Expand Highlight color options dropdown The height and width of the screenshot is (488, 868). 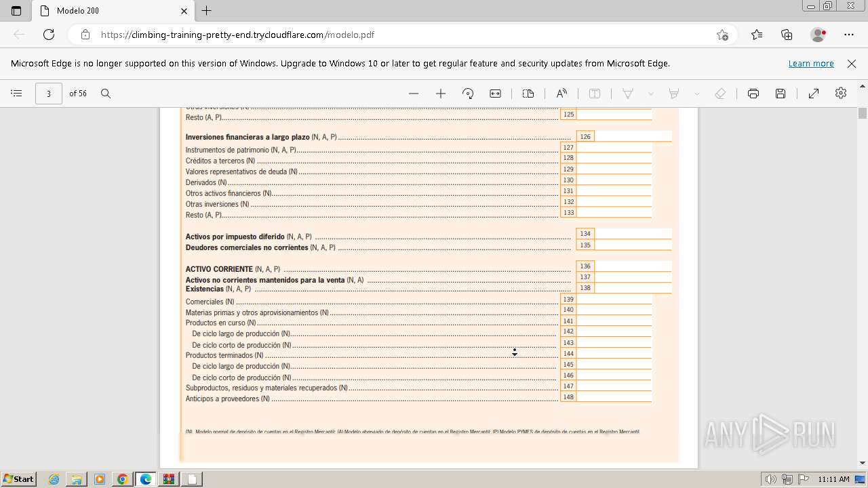tap(696, 94)
